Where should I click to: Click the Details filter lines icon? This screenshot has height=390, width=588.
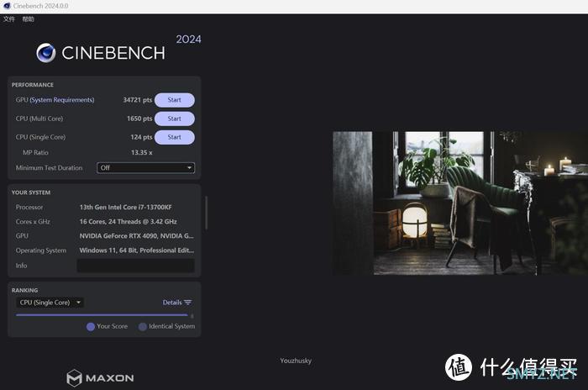[188, 303]
